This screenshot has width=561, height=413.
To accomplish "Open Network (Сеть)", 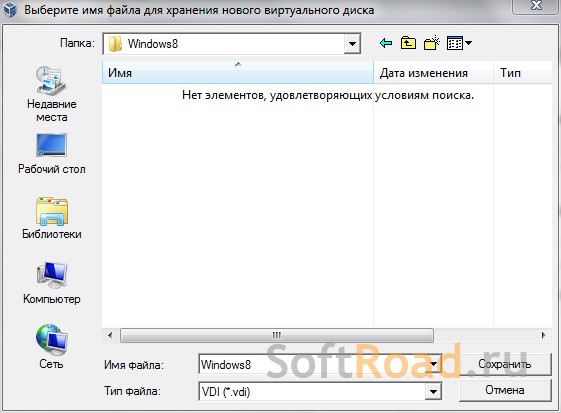I will tap(52, 347).
